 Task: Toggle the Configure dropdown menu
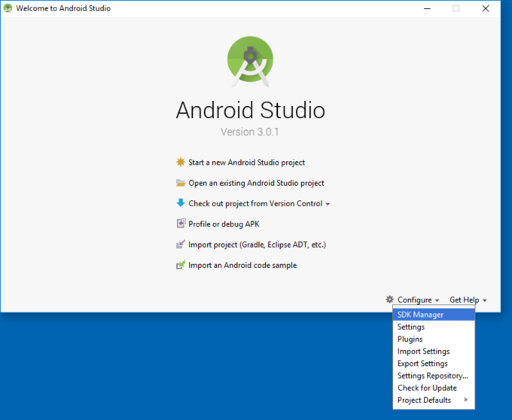[x=419, y=300]
